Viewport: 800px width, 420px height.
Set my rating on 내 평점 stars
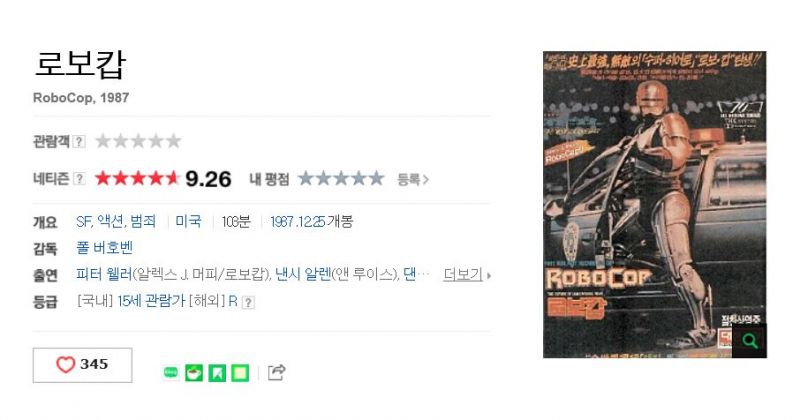click(341, 179)
